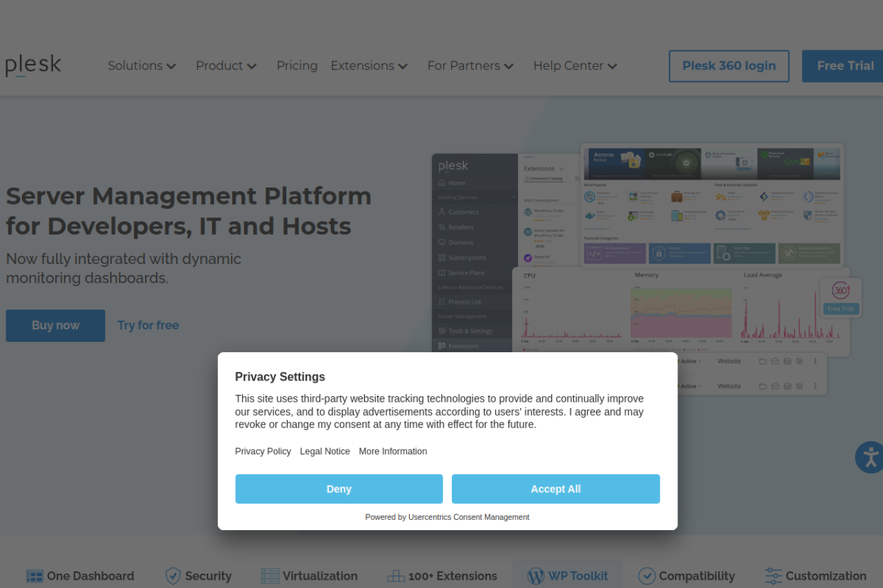Click the Security shield icon
The height and width of the screenshot is (588, 883).
(173, 576)
